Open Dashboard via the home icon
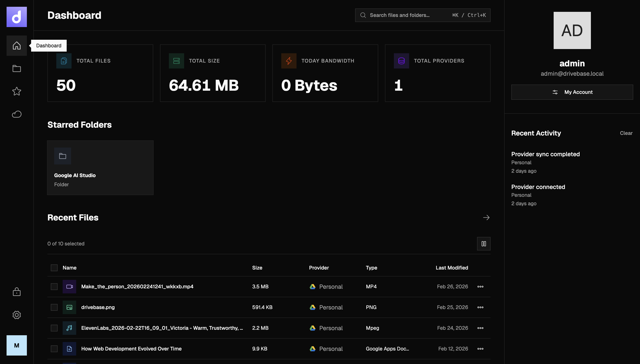This screenshot has height=364, width=640. click(x=17, y=45)
